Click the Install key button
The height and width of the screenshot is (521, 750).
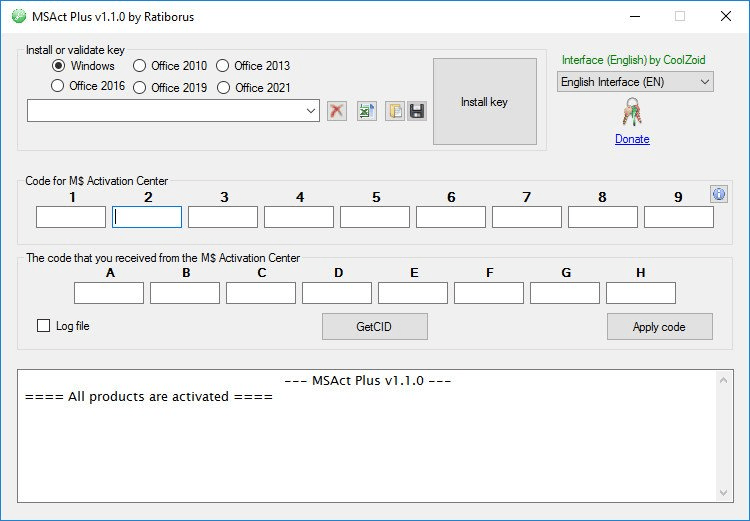[485, 101]
